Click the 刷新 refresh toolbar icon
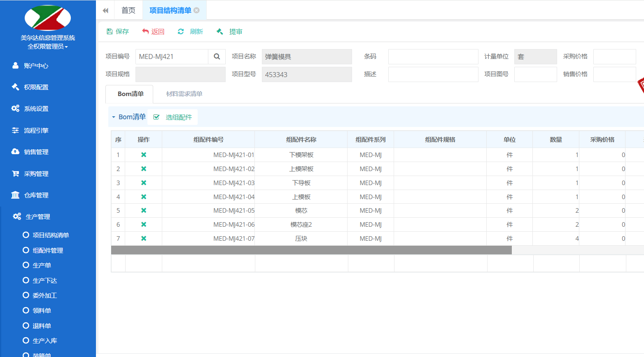644x357 pixels. (181, 31)
